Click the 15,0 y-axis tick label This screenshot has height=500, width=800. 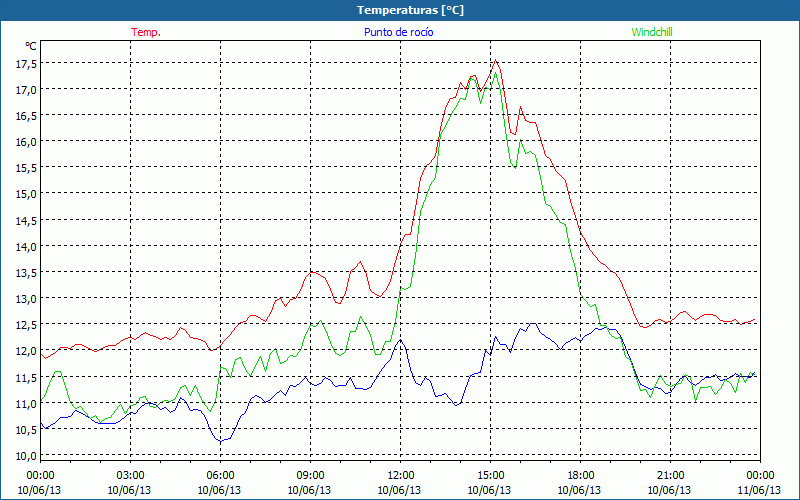coord(26,194)
